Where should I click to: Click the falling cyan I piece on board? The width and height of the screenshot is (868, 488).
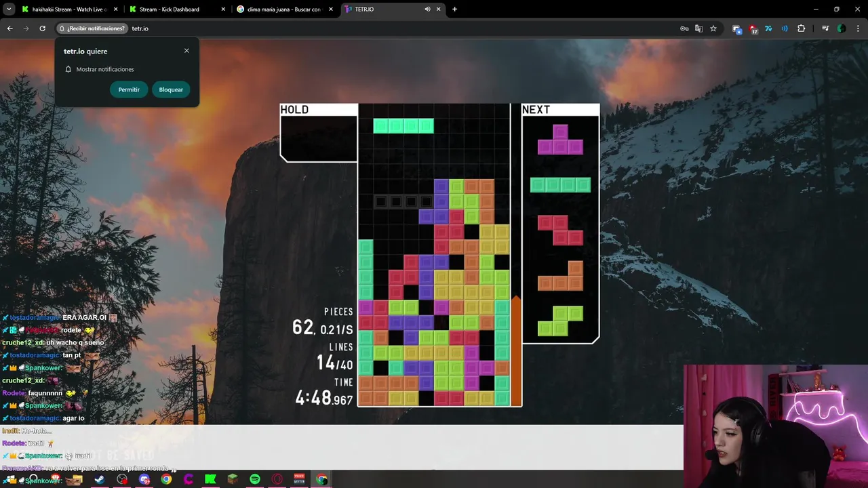(403, 125)
